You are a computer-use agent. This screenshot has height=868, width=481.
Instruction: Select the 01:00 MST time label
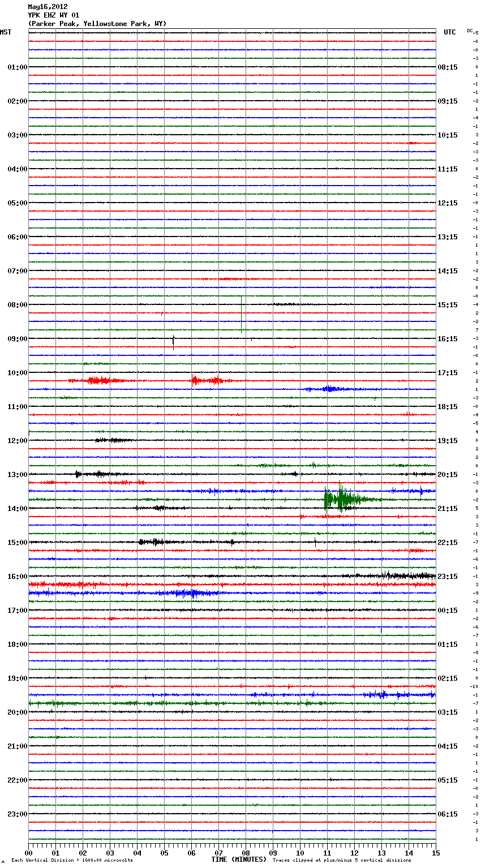click(x=17, y=67)
